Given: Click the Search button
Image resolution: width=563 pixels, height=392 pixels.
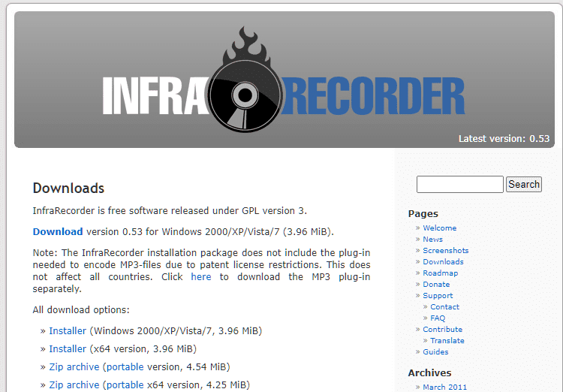Looking at the screenshot, I should pos(524,184).
